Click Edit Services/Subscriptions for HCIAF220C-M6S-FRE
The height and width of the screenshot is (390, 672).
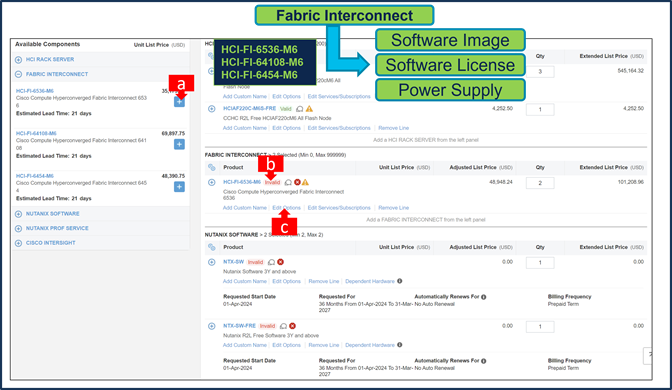[339, 128]
